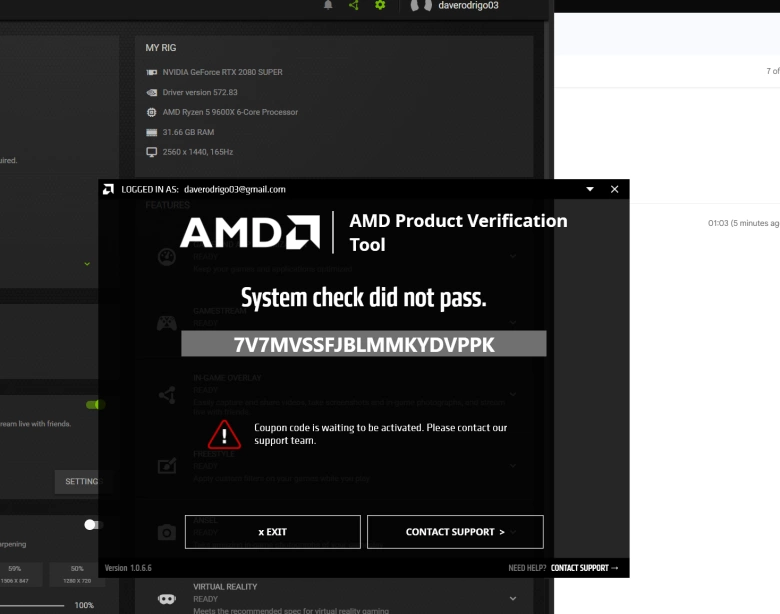Open GeForce Experience settings gear

380,5
